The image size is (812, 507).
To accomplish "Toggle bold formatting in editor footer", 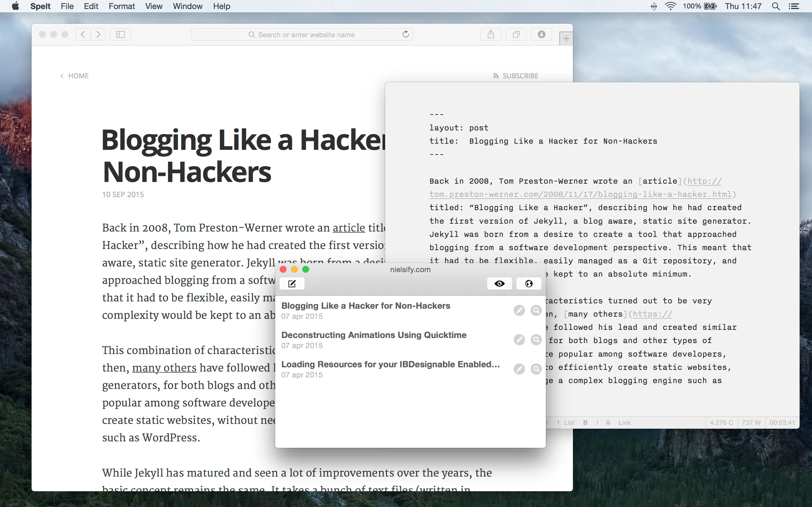I will point(585,422).
